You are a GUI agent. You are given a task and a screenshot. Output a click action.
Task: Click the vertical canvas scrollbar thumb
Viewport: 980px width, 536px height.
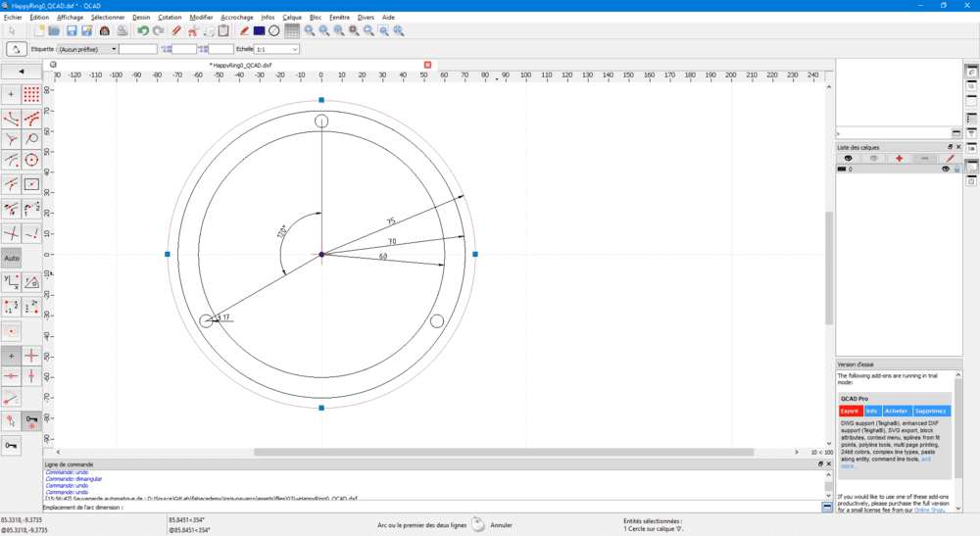point(829,268)
